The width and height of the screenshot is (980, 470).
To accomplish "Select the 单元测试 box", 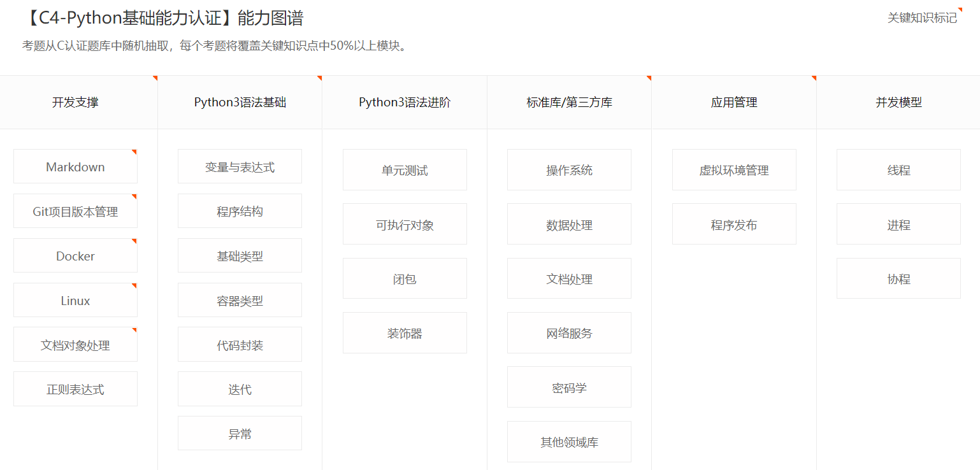I will click(x=405, y=170).
